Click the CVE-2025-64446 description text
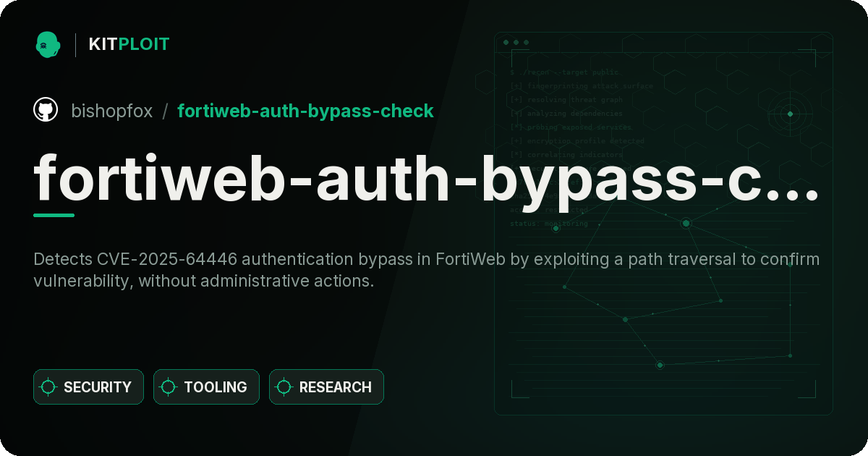 427,270
